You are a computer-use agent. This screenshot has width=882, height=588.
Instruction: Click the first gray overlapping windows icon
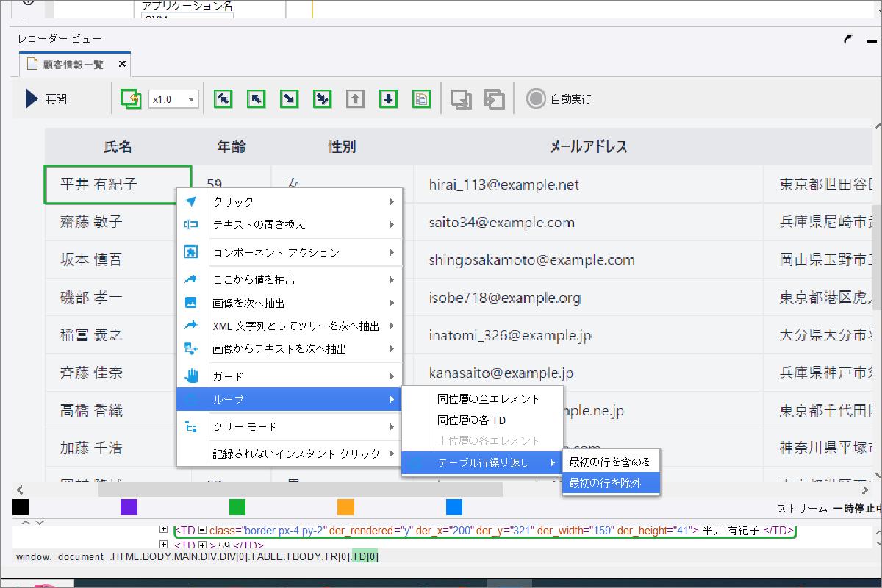pyautogui.click(x=461, y=99)
